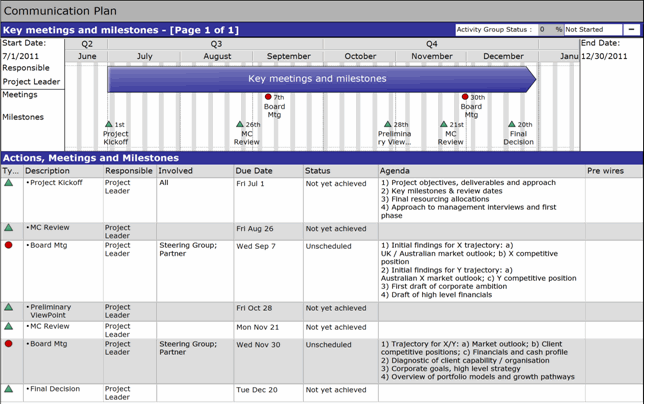Click the Ty... type column header

[12, 171]
